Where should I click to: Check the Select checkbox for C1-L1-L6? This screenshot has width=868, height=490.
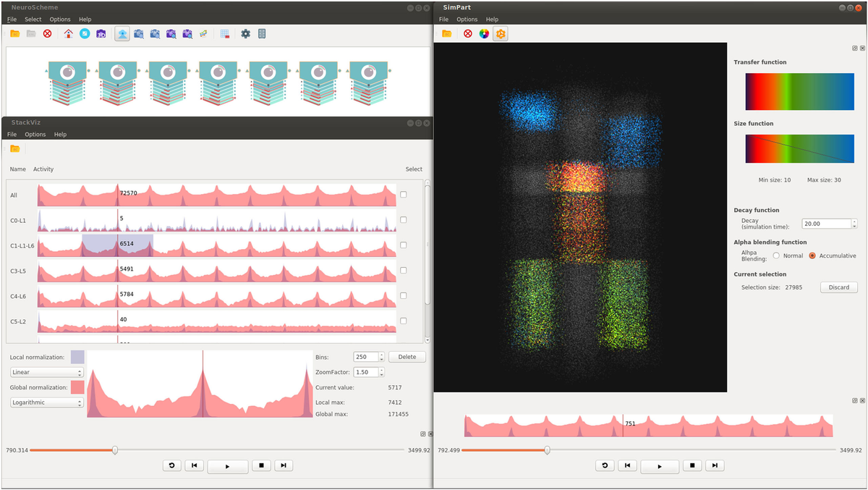click(403, 245)
